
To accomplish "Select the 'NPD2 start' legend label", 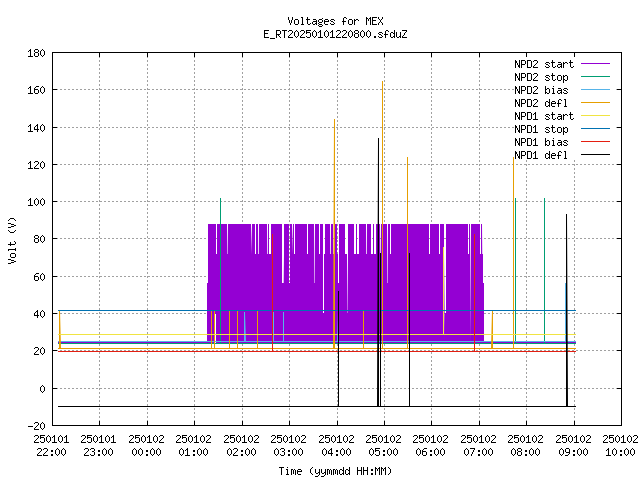I will pyautogui.click(x=544, y=64).
